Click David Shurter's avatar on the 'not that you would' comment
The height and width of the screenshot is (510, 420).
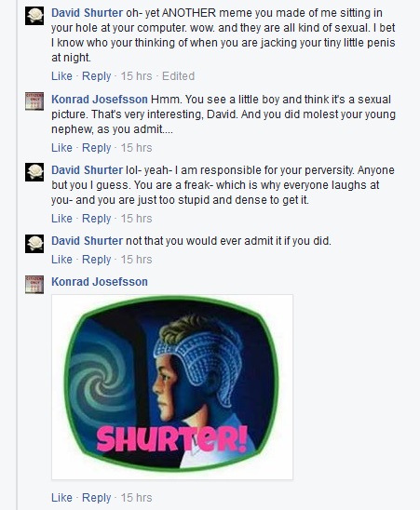pos(34,243)
